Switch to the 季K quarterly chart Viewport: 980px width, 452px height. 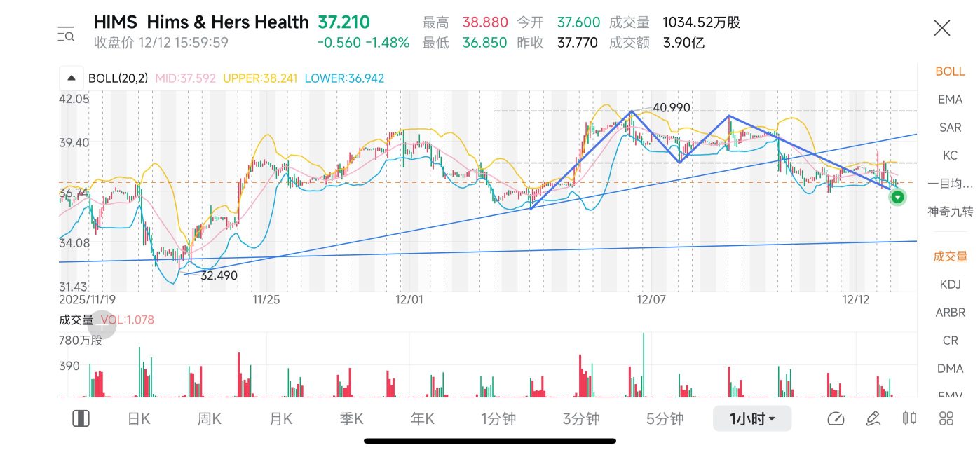tap(351, 419)
